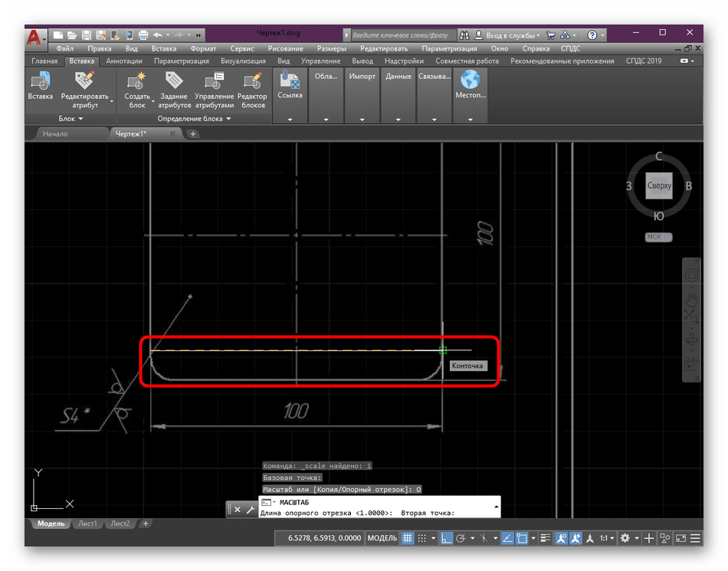Toggle polar tracking in status bar
The height and width of the screenshot is (571, 728).
pyautogui.click(x=461, y=538)
